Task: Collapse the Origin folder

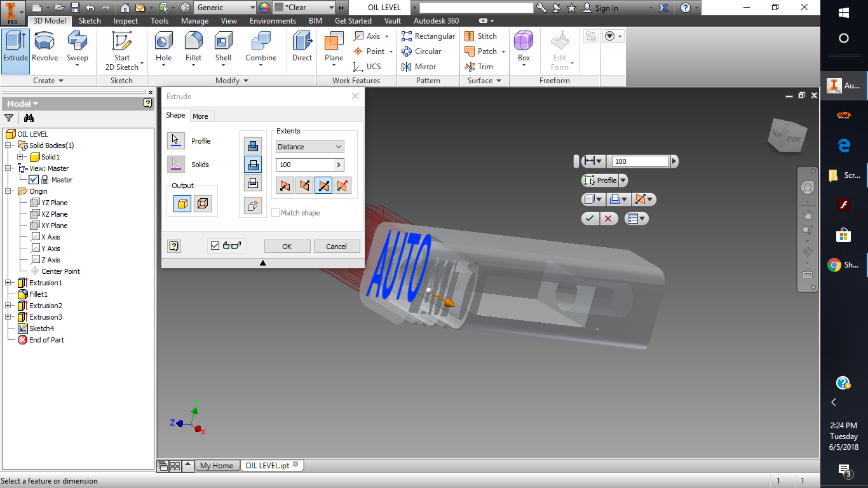Action: (x=8, y=191)
